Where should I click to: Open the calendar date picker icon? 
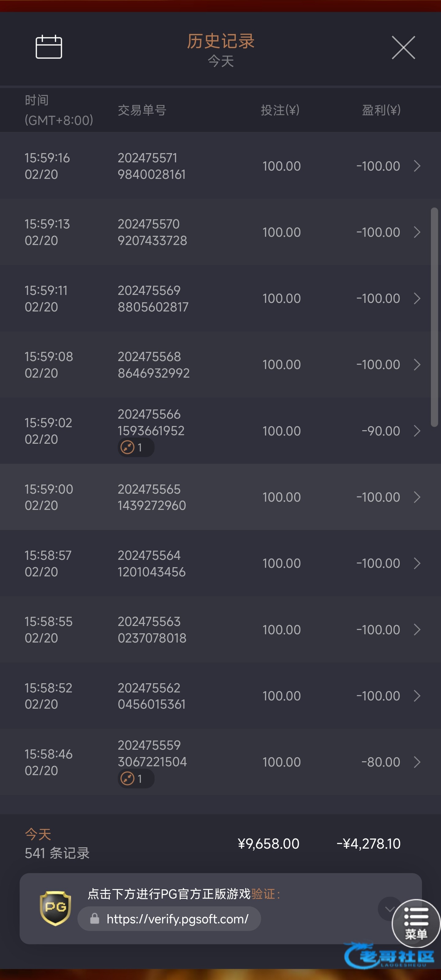coord(49,47)
